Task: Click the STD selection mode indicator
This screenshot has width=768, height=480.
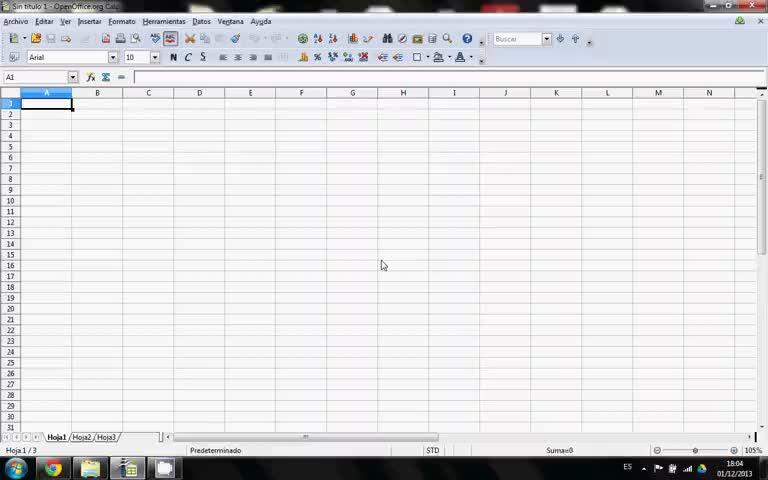Action: pyautogui.click(x=432, y=450)
